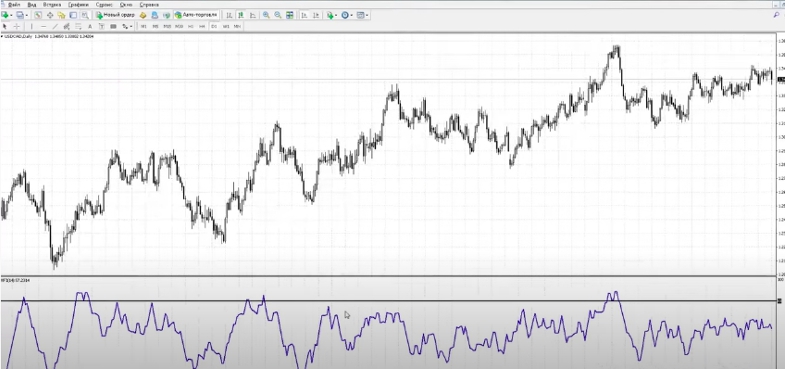Viewport: 785px width, 369px height.
Task: Switch chart to candlesticks view
Action: pyautogui.click(x=241, y=16)
